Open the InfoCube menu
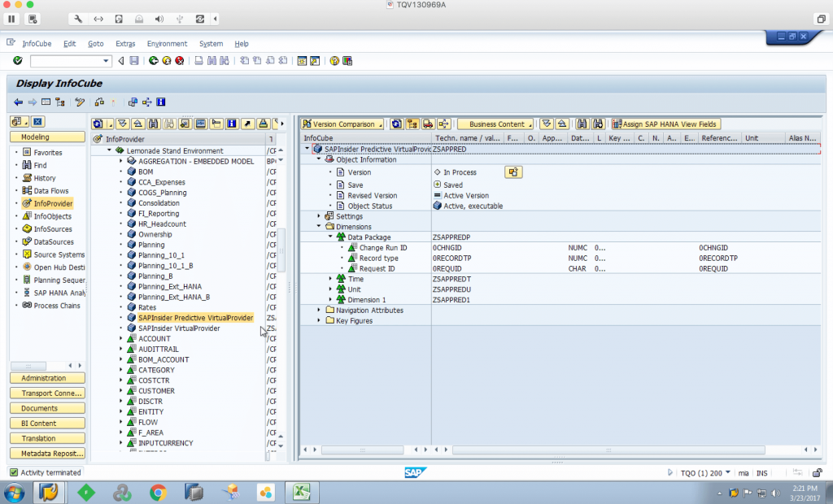Viewport: 833px width, 504px height. tap(37, 44)
